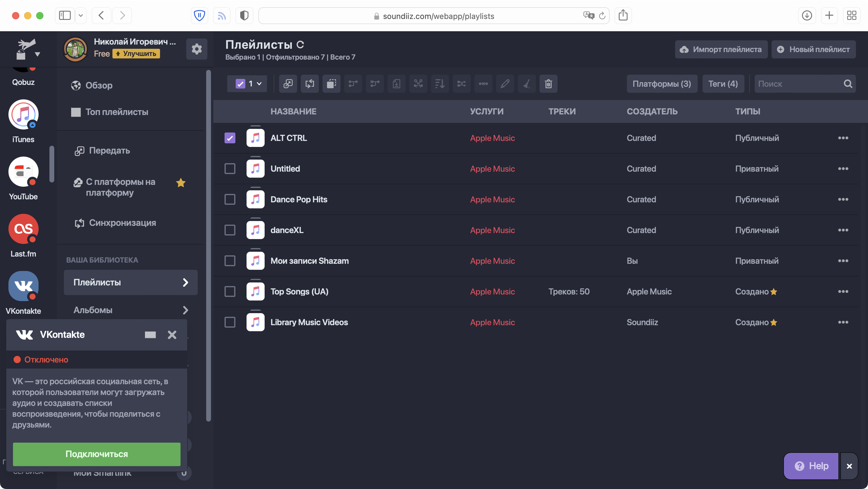Open the Передать menu item
868x489 pixels.
(102, 151)
